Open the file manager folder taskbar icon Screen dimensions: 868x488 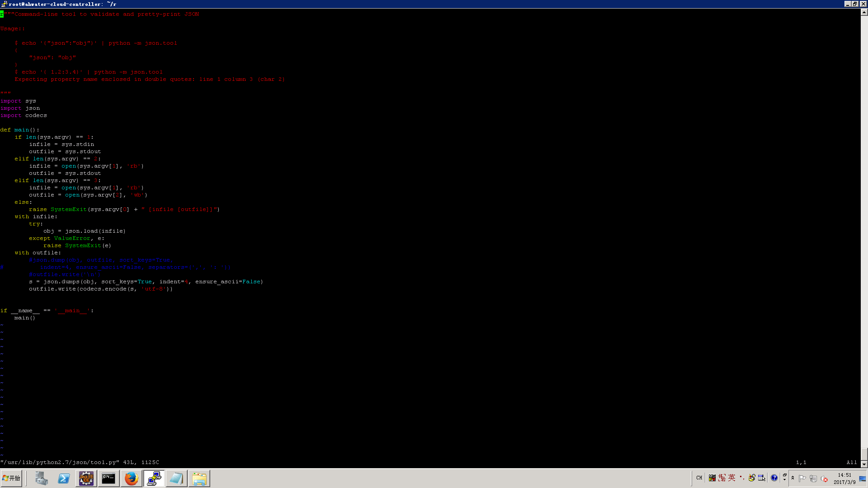199,478
